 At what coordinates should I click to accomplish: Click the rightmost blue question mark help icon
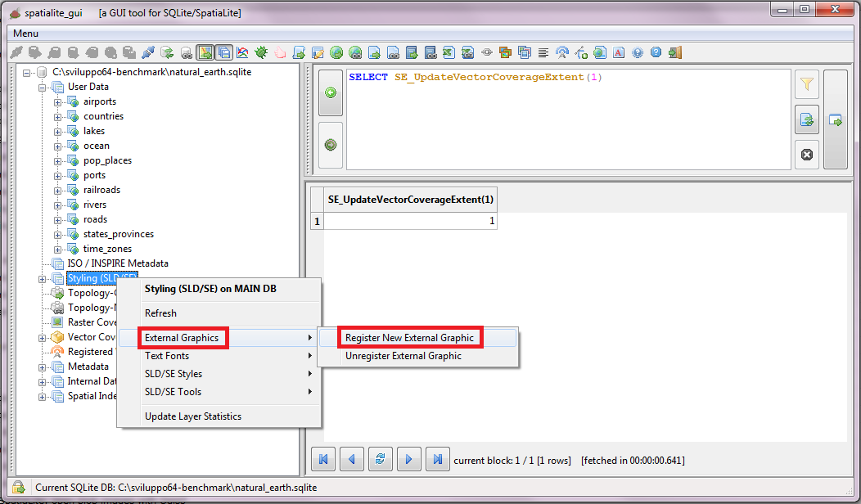pyautogui.click(x=656, y=52)
